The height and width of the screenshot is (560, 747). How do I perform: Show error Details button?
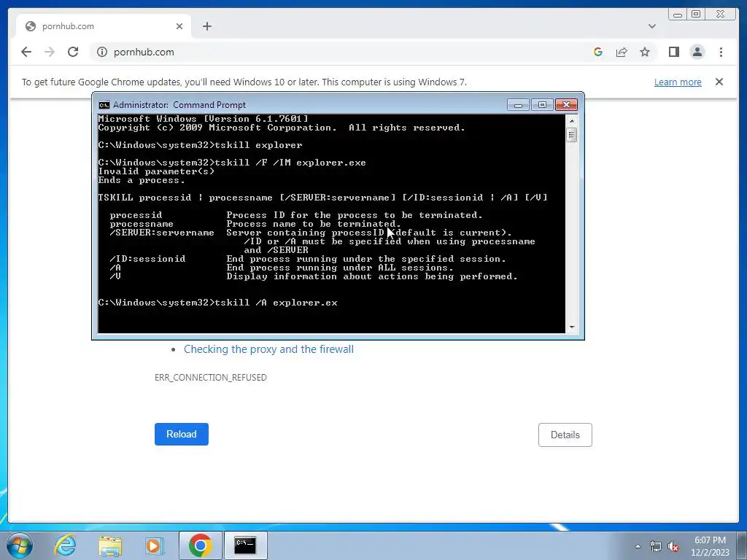tap(565, 435)
